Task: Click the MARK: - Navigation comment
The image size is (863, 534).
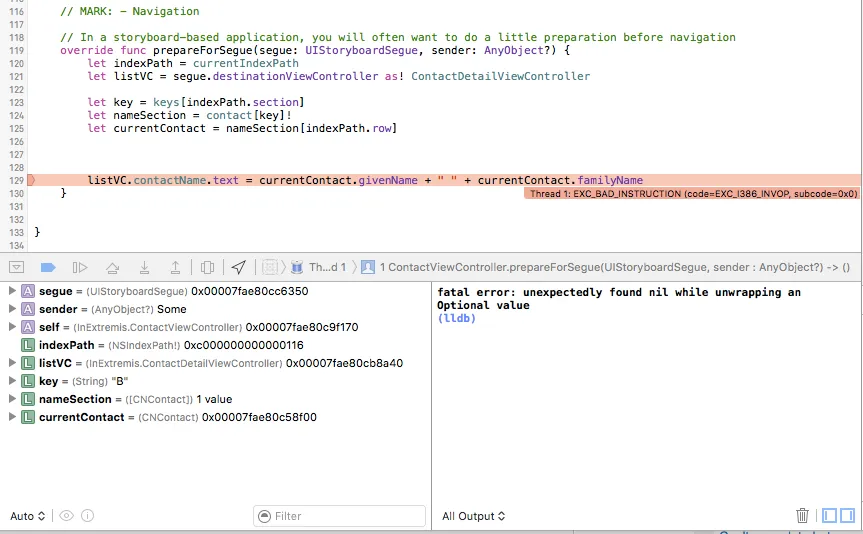Action: [129, 11]
